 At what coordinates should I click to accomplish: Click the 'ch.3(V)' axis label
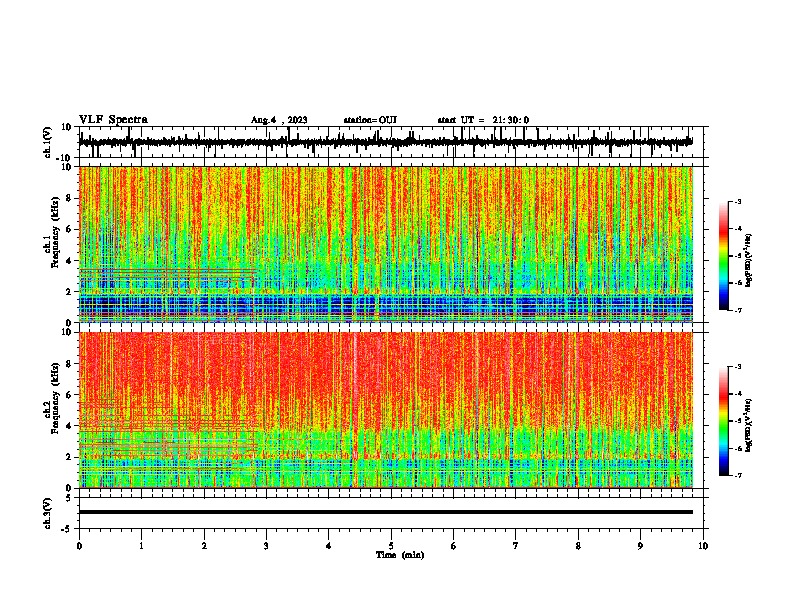pos(48,513)
